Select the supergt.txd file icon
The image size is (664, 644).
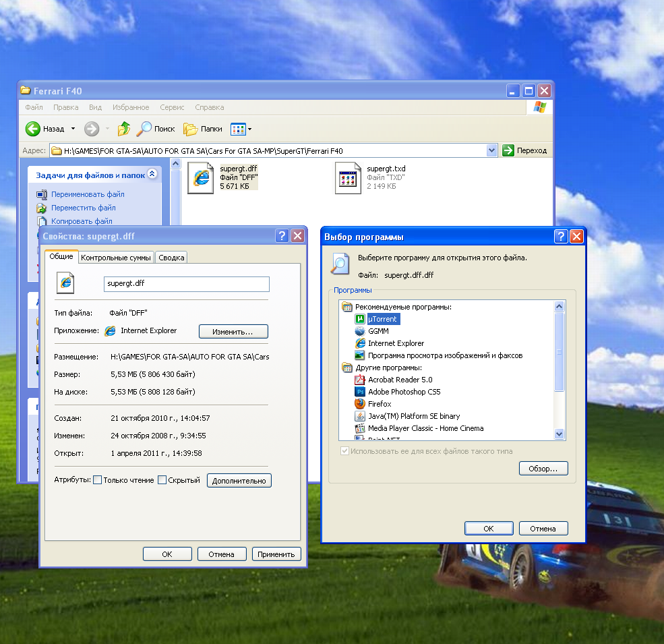(348, 179)
